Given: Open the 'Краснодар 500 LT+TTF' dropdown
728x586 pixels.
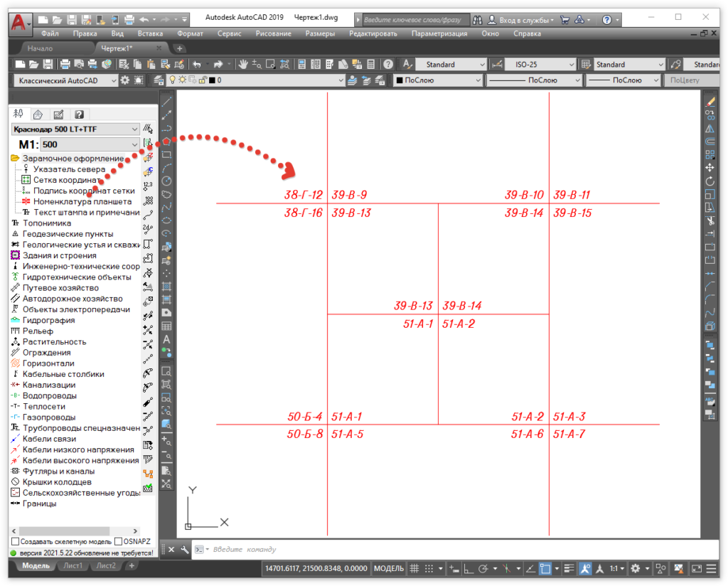Looking at the screenshot, I should (x=75, y=129).
